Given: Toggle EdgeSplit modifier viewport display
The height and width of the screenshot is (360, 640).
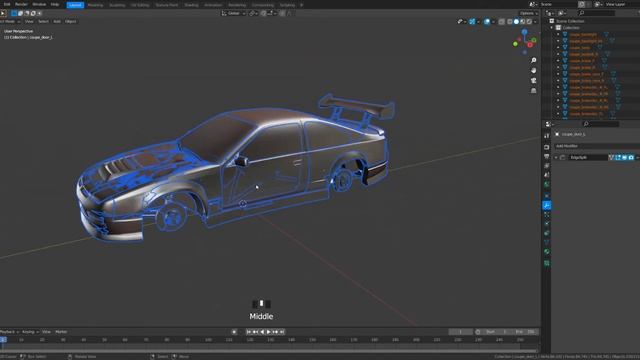Looking at the screenshot, I should [624, 158].
